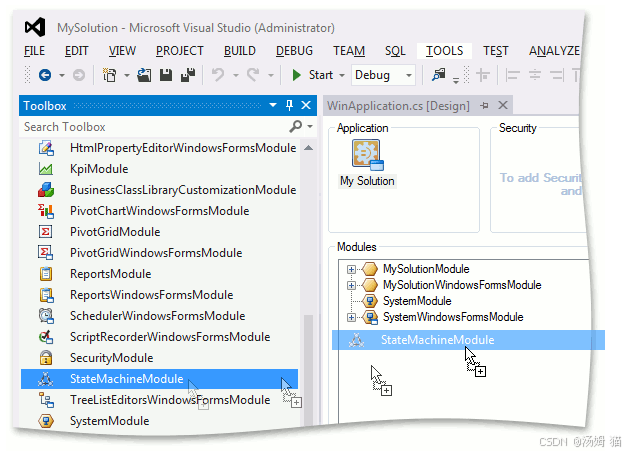Click the Redo toolbar icon
The width and height of the screenshot is (627, 453).
(x=253, y=75)
